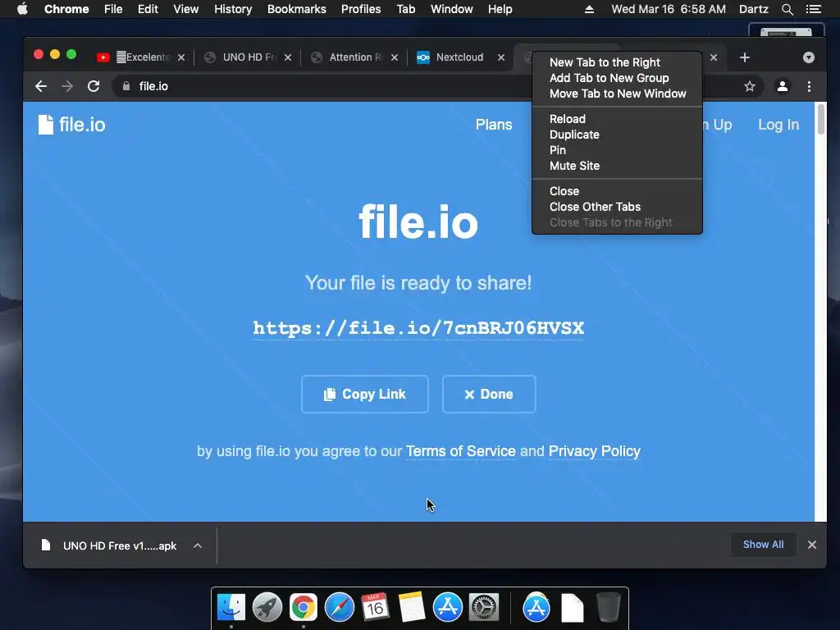Open the Chrome profile avatar icon
The height and width of the screenshot is (630, 840).
pos(782,86)
